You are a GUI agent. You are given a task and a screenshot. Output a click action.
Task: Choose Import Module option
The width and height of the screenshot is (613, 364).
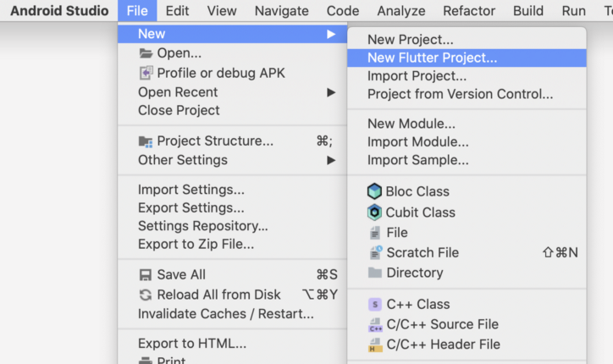[417, 142]
